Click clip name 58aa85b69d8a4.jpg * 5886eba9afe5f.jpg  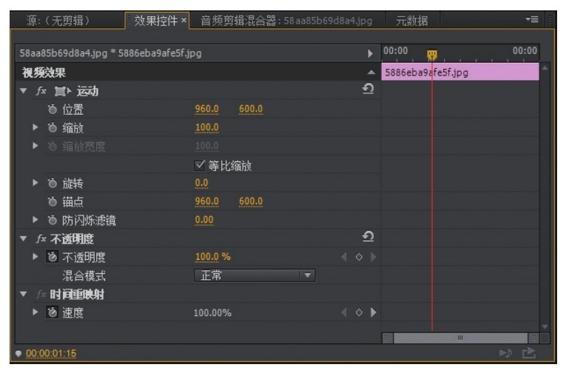coord(110,53)
